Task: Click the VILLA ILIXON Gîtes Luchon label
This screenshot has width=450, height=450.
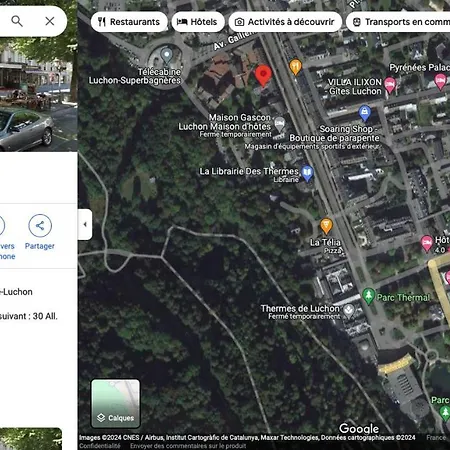Action: pyautogui.click(x=355, y=87)
